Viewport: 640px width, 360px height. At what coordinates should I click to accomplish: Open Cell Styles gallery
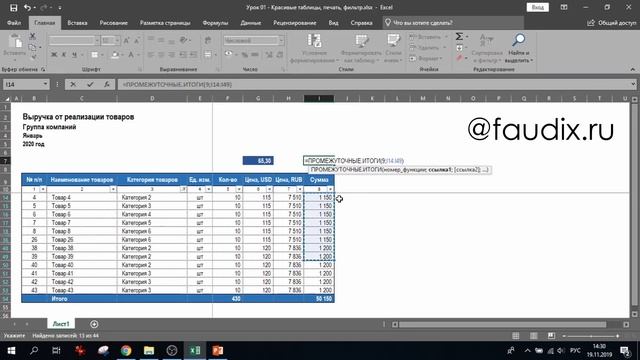coord(393,48)
